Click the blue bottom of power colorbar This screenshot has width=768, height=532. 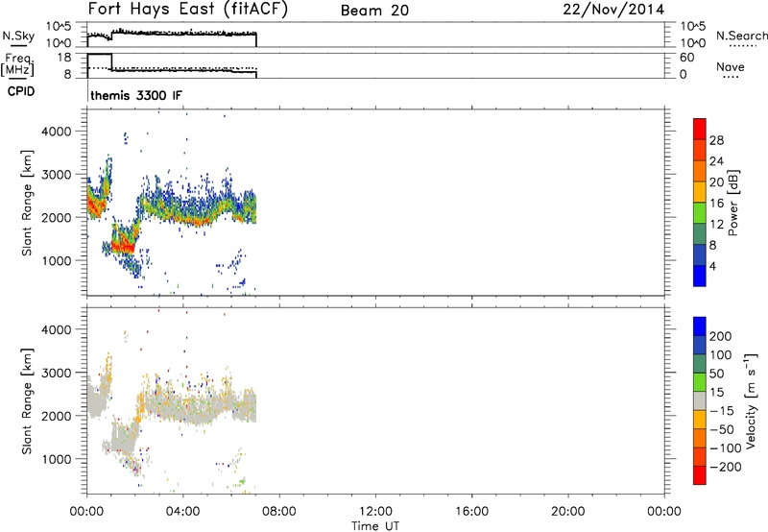click(x=700, y=276)
